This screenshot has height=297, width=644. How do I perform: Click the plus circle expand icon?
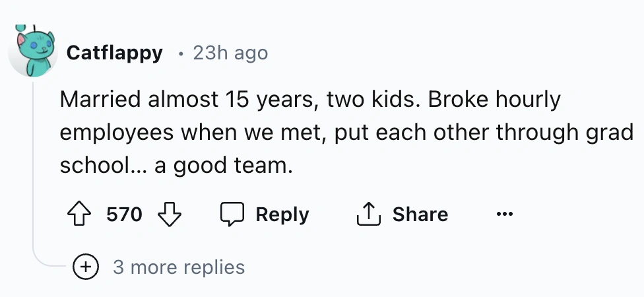click(85, 267)
